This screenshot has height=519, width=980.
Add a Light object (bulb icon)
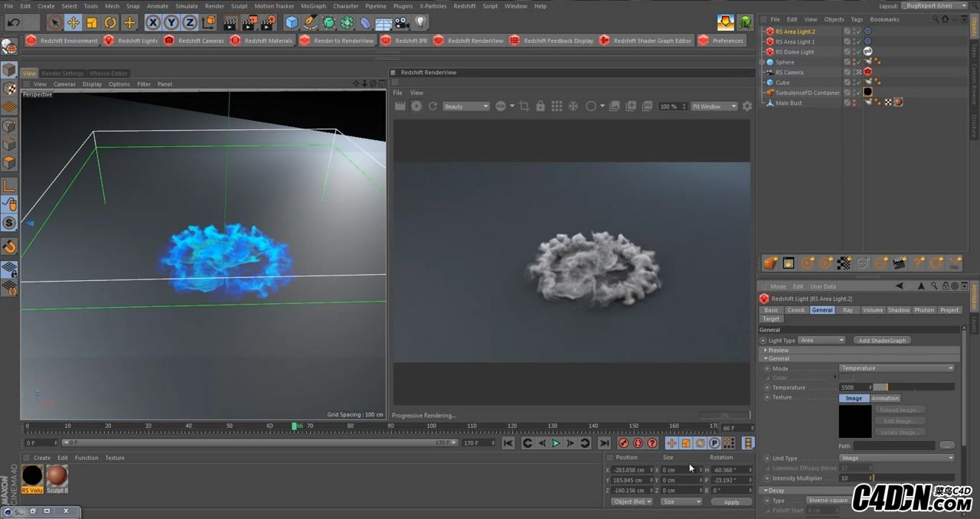[420, 23]
